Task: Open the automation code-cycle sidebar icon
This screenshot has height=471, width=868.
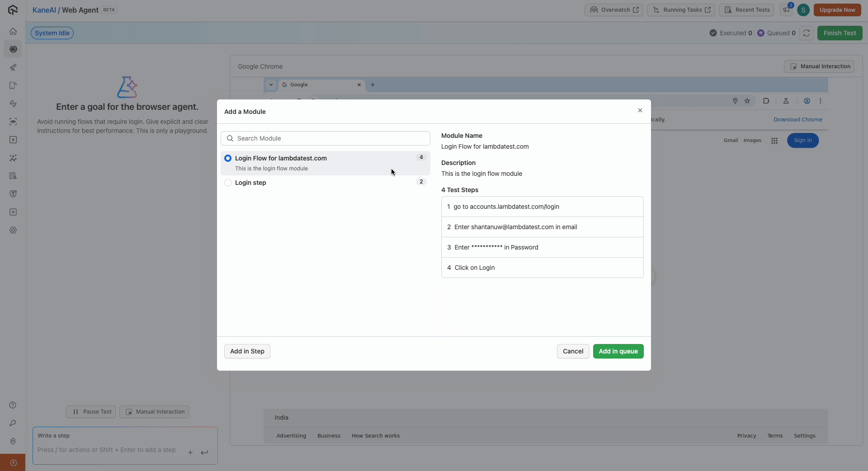Action: pos(13,104)
